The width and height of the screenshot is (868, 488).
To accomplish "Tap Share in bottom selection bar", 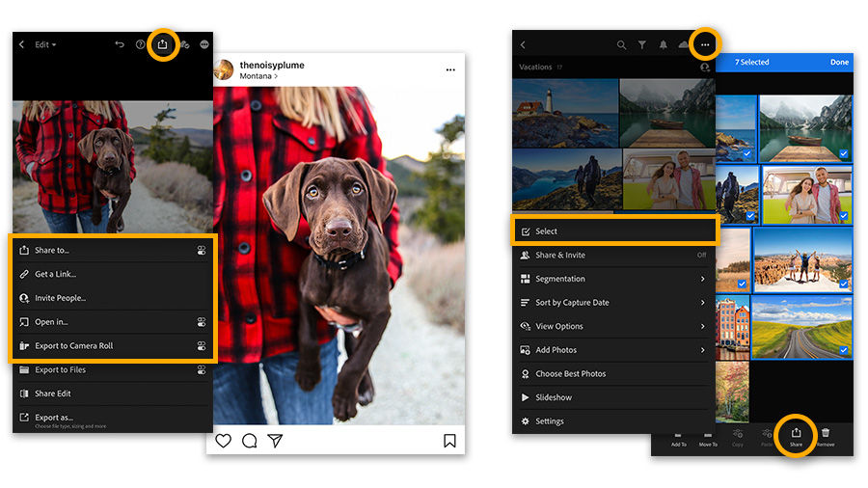I will point(796,437).
